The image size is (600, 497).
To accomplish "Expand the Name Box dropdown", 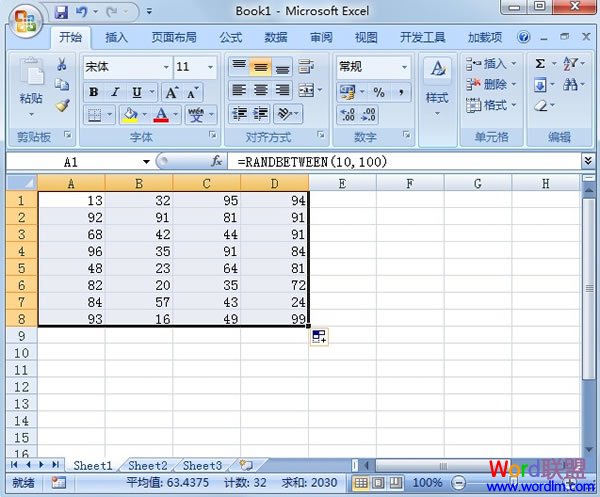I will pos(146,162).
